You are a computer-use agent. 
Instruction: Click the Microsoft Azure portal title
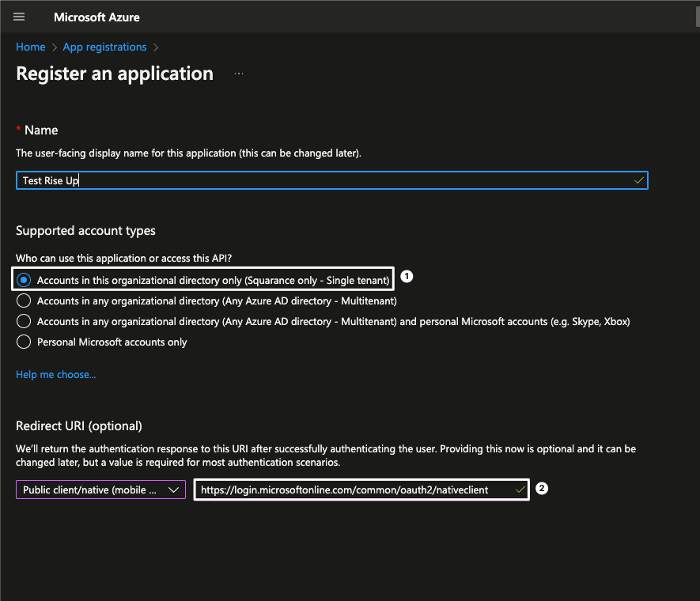point(96,17)
